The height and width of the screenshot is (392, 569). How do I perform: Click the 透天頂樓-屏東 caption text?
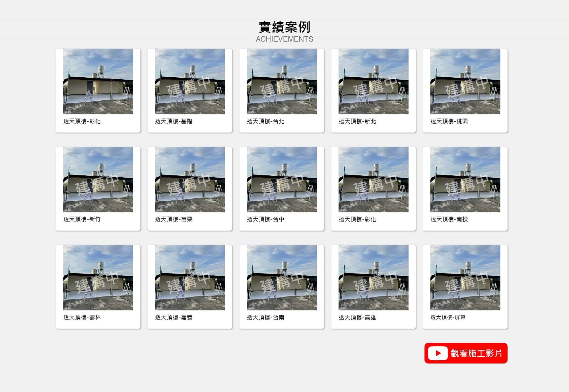448,317
